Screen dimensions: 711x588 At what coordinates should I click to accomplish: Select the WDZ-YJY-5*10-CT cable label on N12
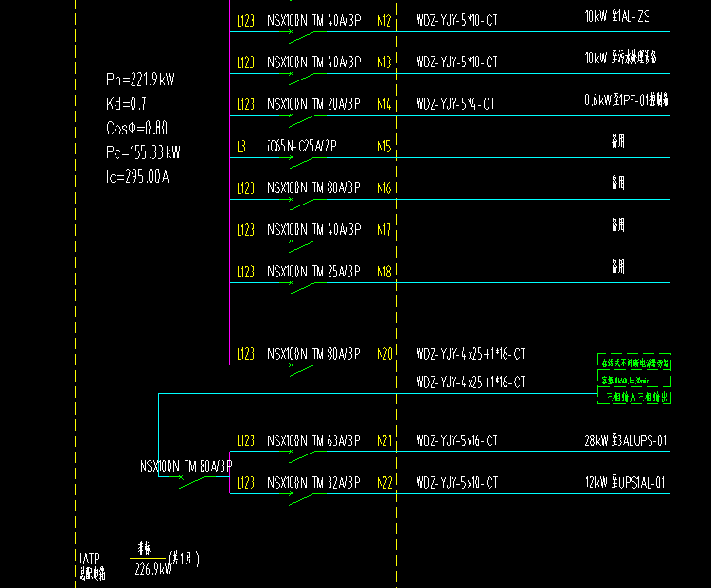pyautogui.click(x=456, y=20)
